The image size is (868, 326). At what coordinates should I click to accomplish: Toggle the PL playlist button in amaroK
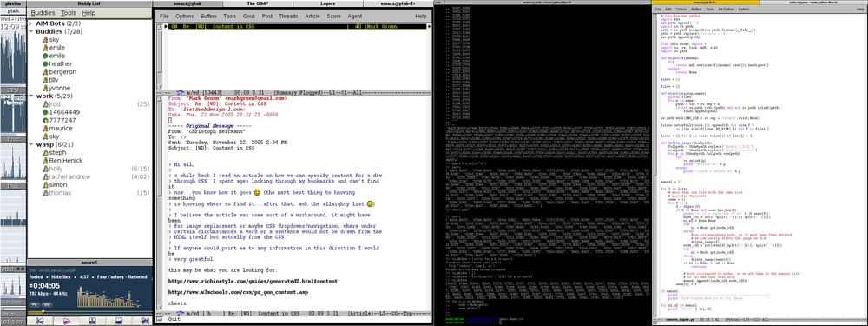click(x=35, y=304)
